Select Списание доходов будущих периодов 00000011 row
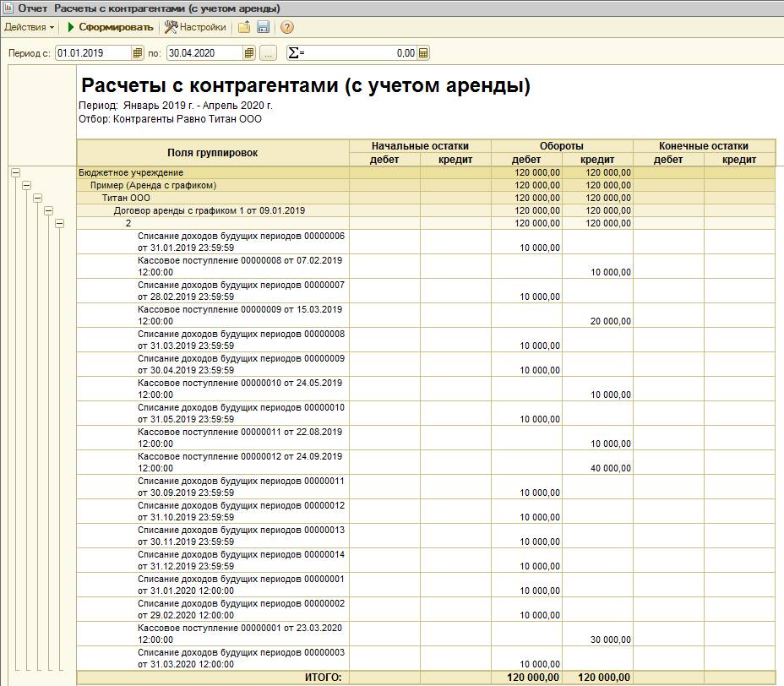The width and height of the screenshot is (784, 686). (x=426, y=487)
